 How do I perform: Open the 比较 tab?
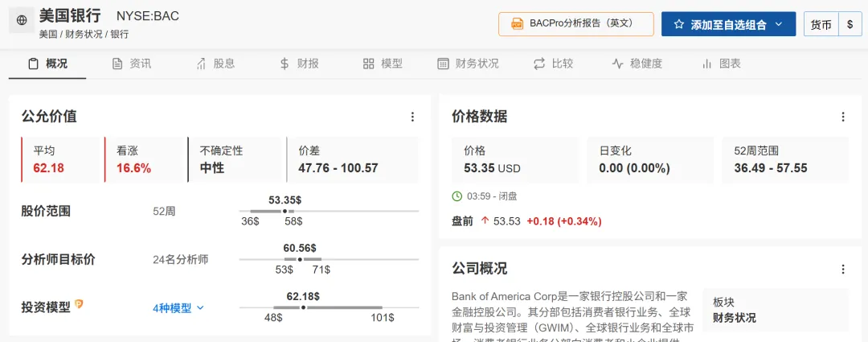coord(554,64)
